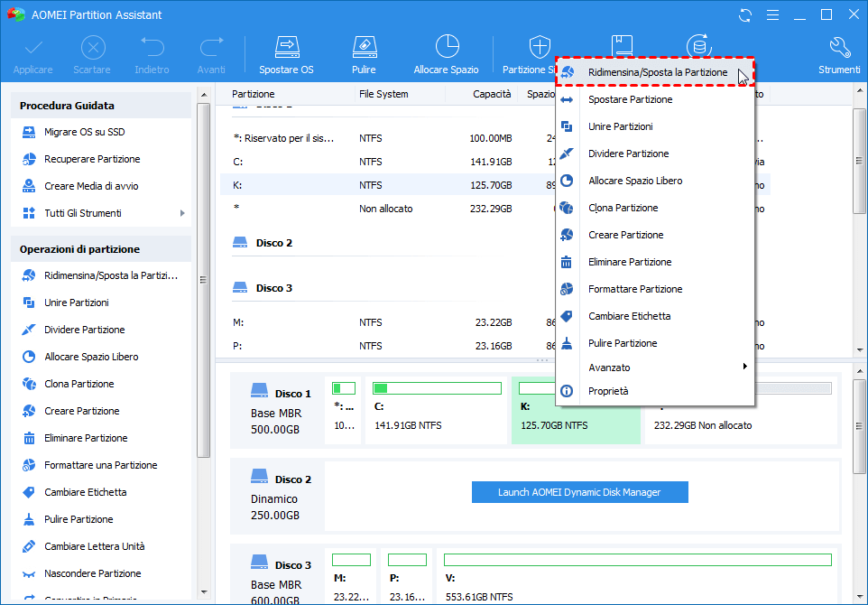Screen dimensions: 868x605
Task: Choose Clona Partizione from context menu
Action: 655,209
